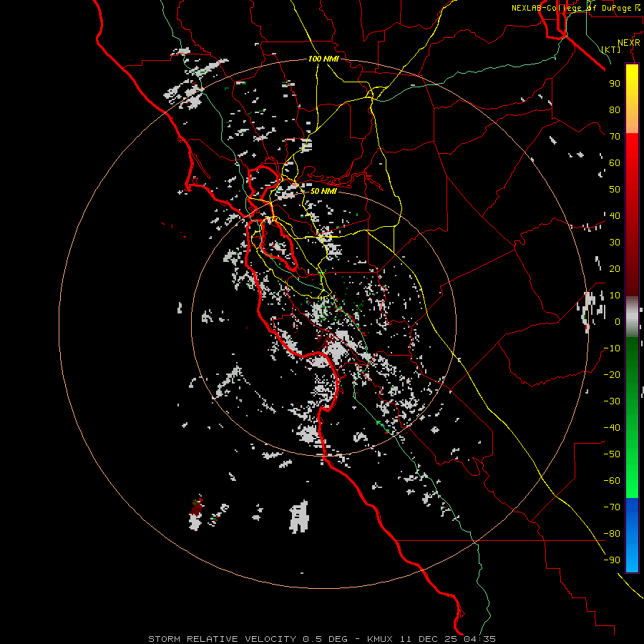The width and height of the screenshot is (644, 644).
Task: Click the 50 NMI range ring label
Action: 323,191
